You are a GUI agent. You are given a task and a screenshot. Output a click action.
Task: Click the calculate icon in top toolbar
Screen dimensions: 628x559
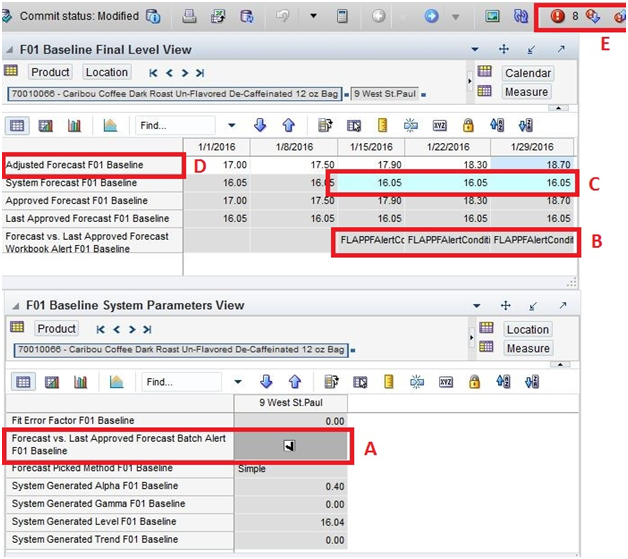click(x=342, y=16)
